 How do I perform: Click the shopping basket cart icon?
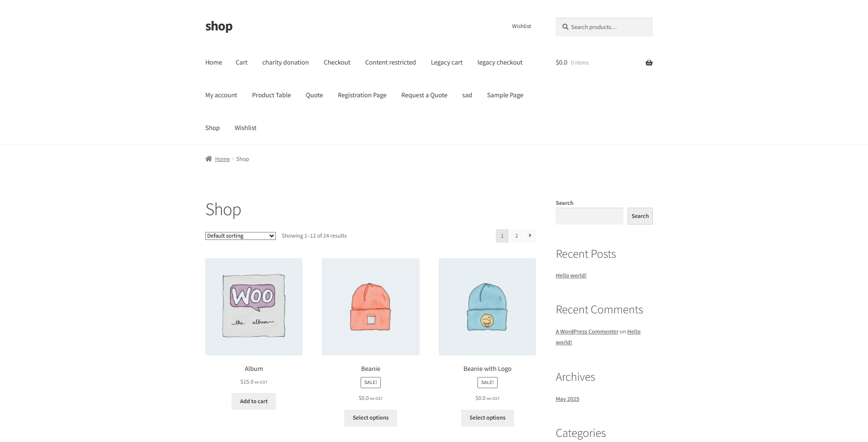pos(649,63)
